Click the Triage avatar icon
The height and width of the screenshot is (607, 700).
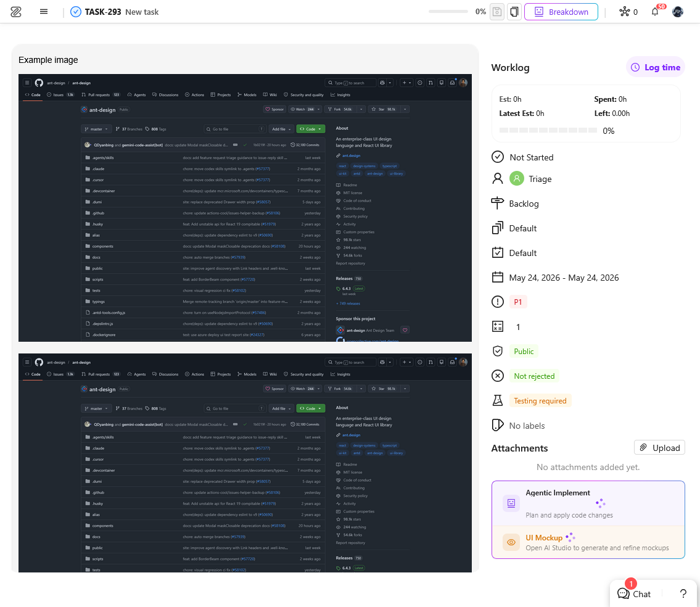pos(516,179)
